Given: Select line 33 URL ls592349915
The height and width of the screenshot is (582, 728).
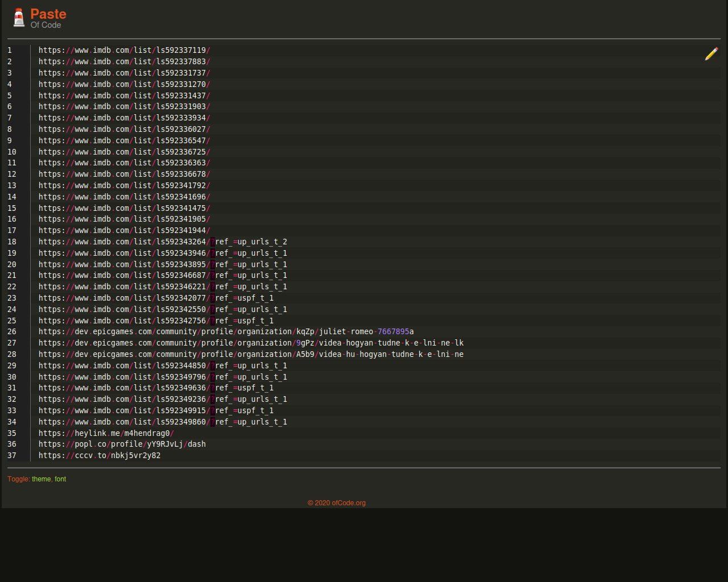Looking at the screenshot, I should (x=156, y=410).
